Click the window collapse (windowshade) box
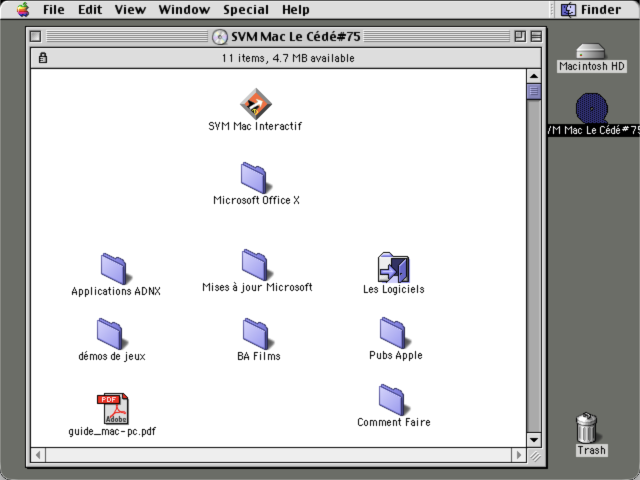Viewport: 640px width, 480px height. click(536, 36)
